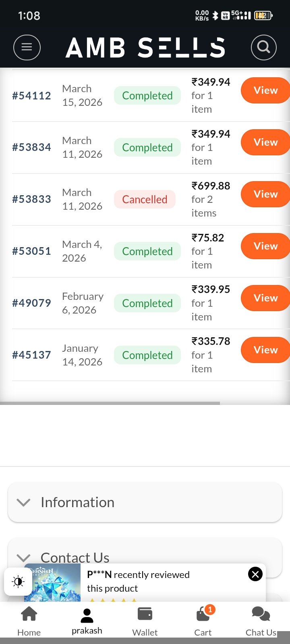Expand the Information section
290x644 pixels.
(145, 502)
